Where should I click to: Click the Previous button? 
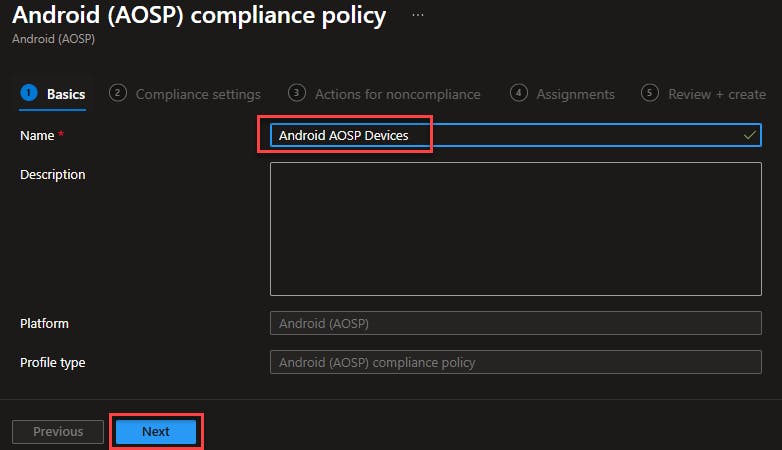click(58, 432)
